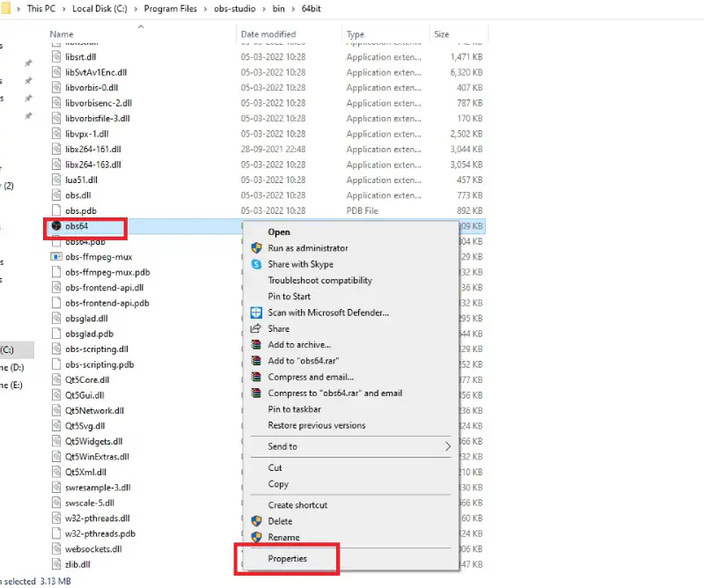Image resolution: width=704 pixels, height=588 pixels.
Task: Click the file icon of obs-scripting.pdb
Action: (56, 364)
